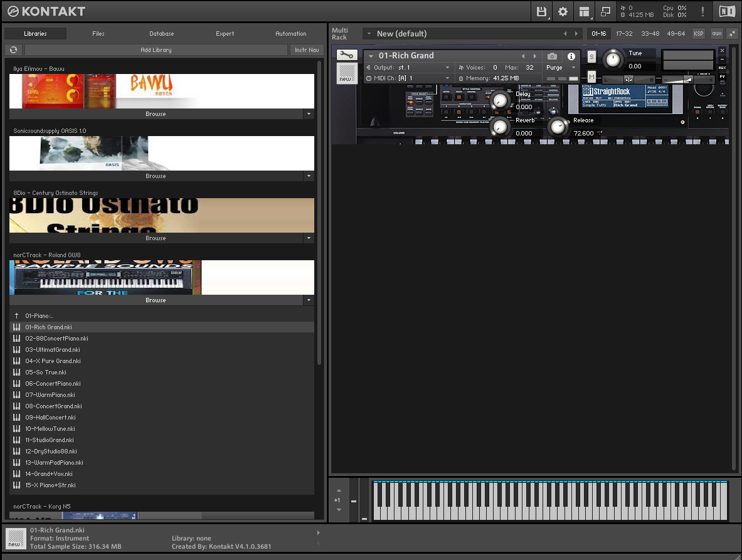Switch to Files tab
Screen dimensions: 742x560
(x=98, y=34)
